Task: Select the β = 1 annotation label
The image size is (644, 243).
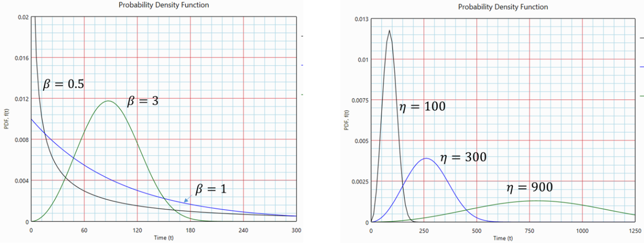Action: coord(211,189)
